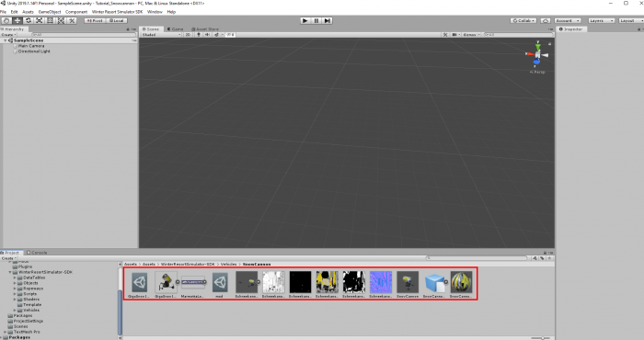Viewport: 644px width, 340px height.
Task: Toggle the 2D scene view mode
Action: tap(188, 35)
